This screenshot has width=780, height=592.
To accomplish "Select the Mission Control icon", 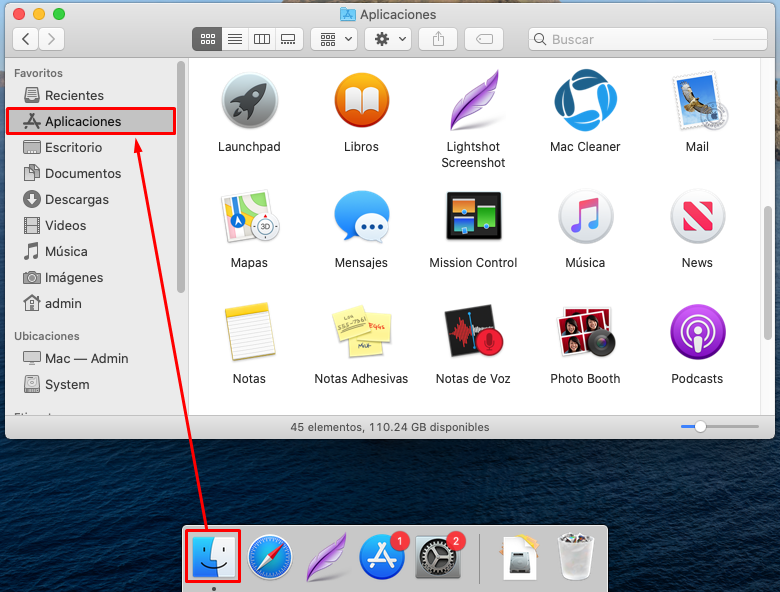I will (x=474, y=216).
